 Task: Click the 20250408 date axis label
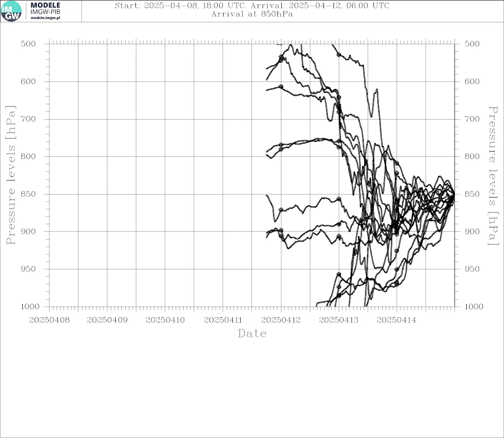click(x=49, y=320)
